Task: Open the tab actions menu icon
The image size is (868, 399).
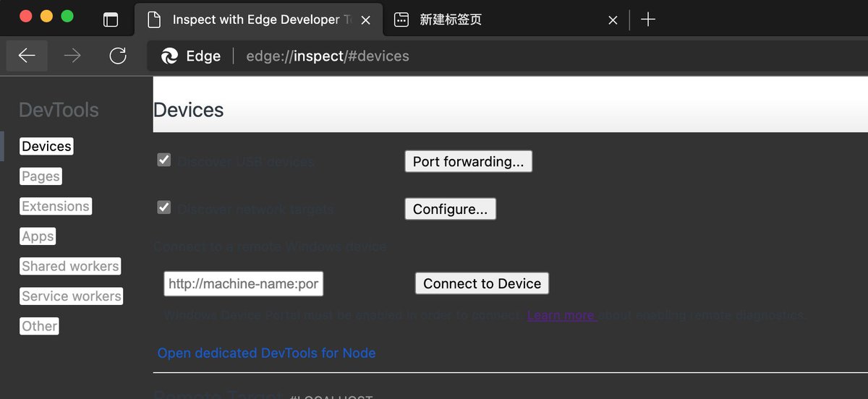Action: point(111,20)
